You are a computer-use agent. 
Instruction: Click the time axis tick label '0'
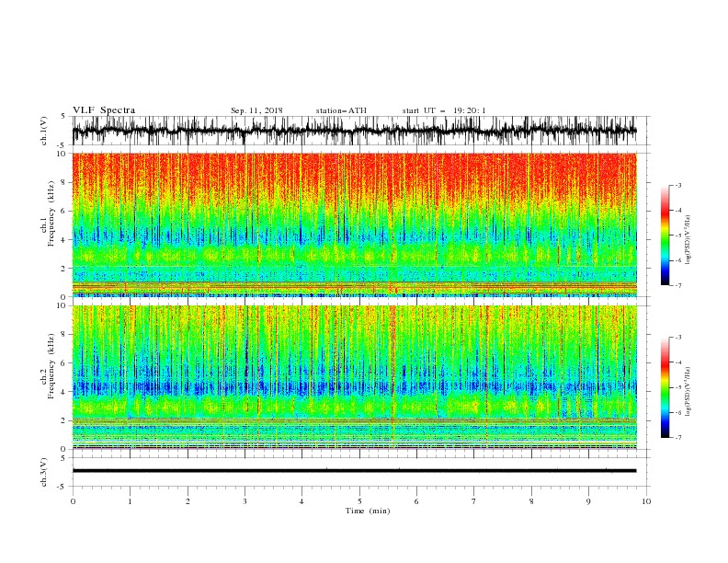[73, 501]
